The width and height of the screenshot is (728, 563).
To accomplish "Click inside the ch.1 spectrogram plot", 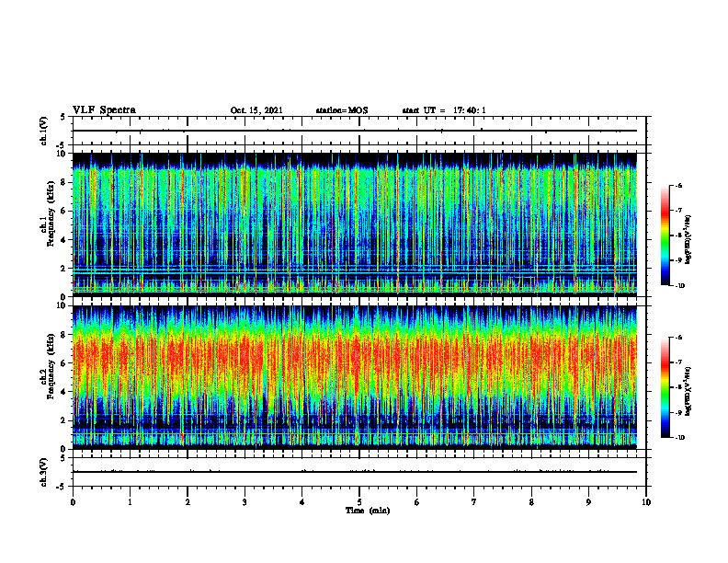I will (x=355, y=224).
